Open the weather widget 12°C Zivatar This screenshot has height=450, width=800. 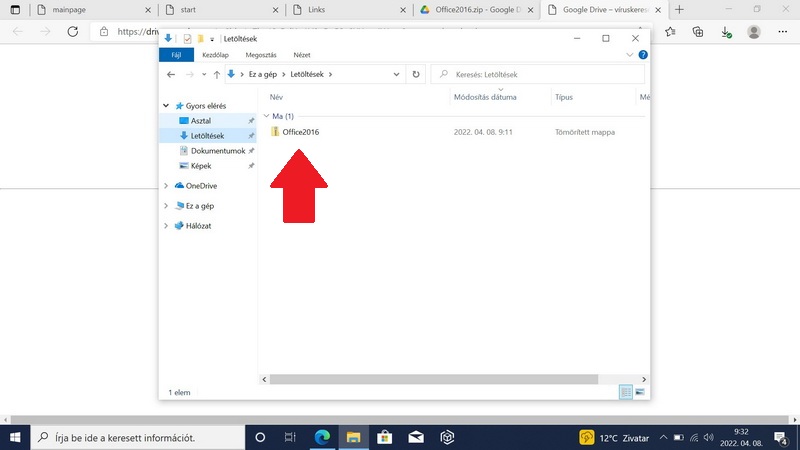point(614,438)
